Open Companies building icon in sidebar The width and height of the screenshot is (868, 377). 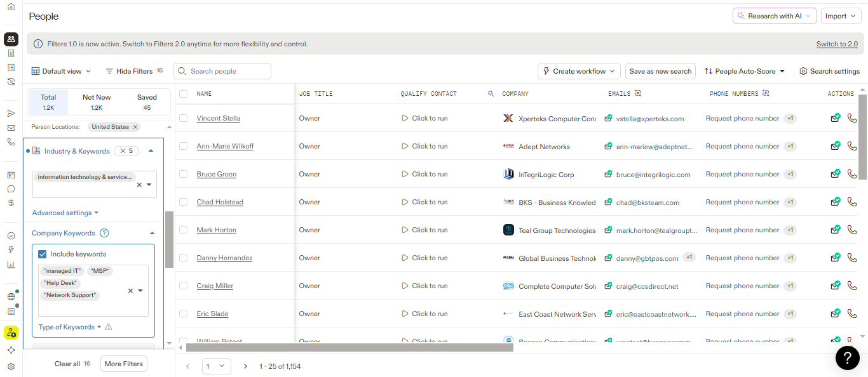[11, 53]
